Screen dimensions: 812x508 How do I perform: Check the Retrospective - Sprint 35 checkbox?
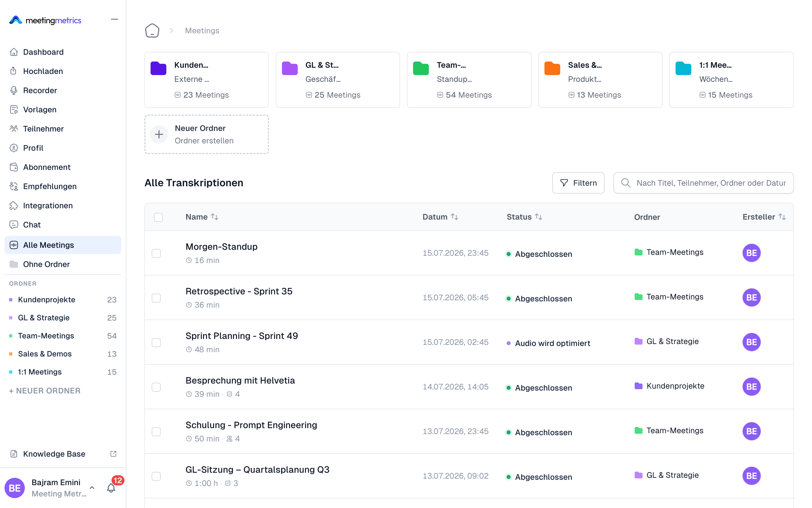coord(156,298)
